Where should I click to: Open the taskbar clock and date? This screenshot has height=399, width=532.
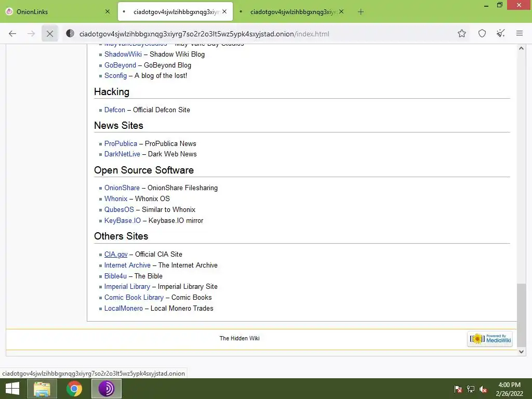pyautogui.click(x=509, y=389)
